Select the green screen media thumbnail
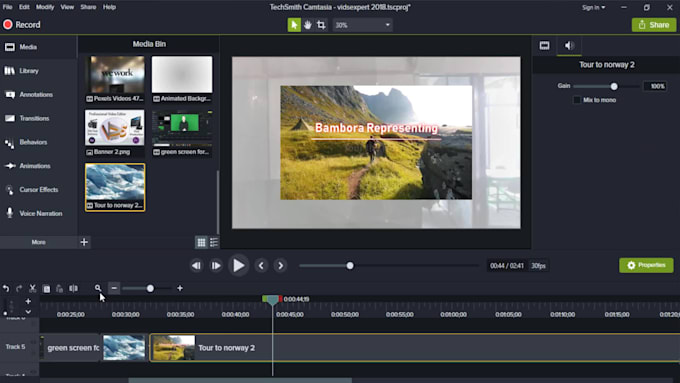The width and height of the screenshot is (680, 383). click(x=182, y=133)
